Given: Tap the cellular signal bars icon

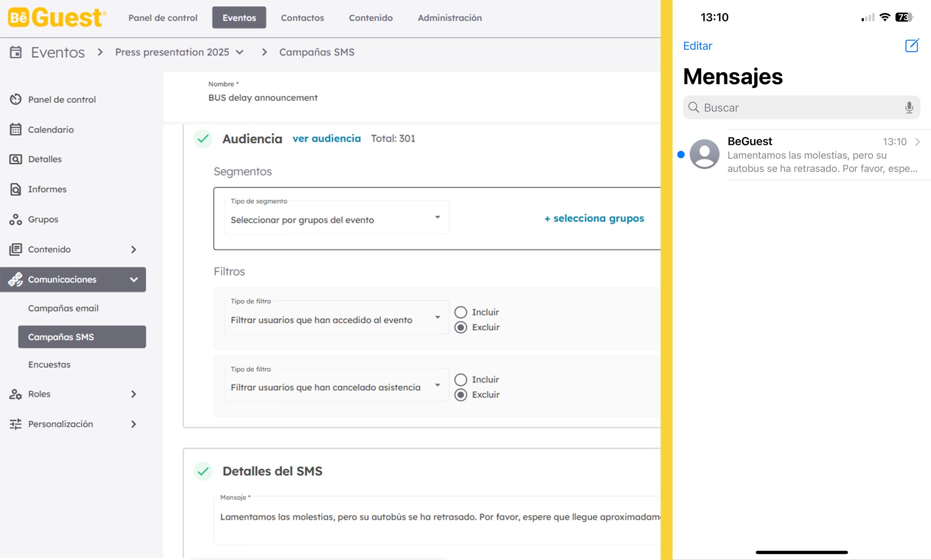Looking at the screenshot, I should [868, 18].
